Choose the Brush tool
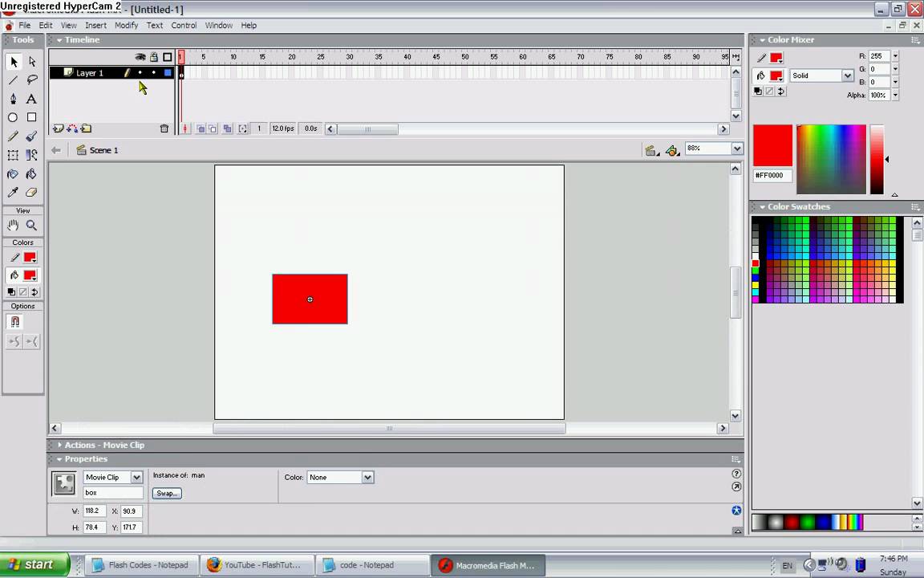 coord(32,136)
